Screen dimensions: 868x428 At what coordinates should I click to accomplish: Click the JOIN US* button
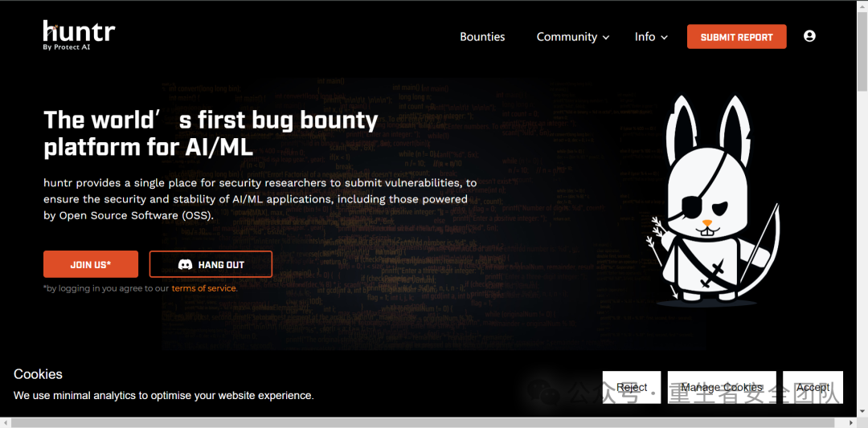[91, 264]
